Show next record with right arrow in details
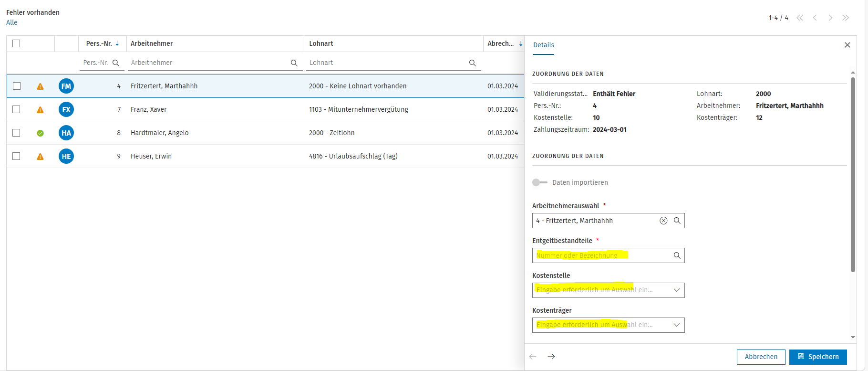868x371 pixels. (x=551, y=357)
